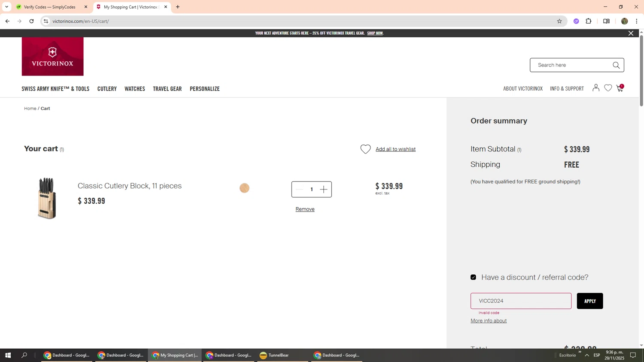This screenshot has width=644, height=362.
Task: Open Windows taskbar search
Action: 24,355
